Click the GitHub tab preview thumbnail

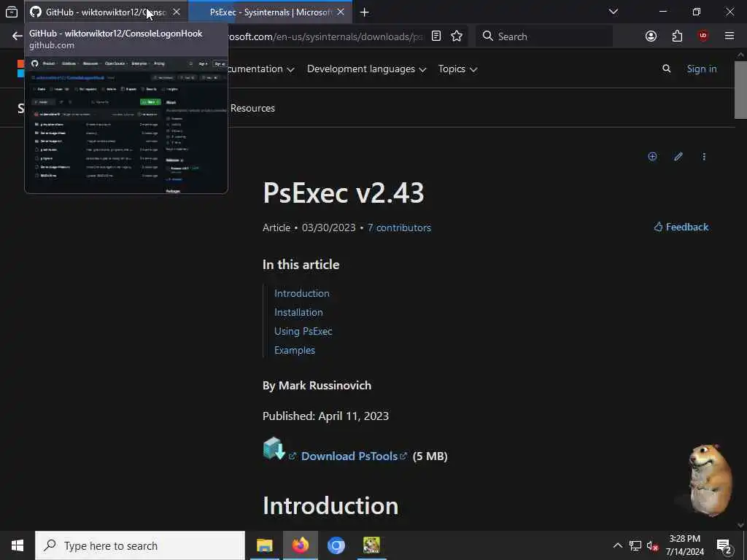click(126, 124)
